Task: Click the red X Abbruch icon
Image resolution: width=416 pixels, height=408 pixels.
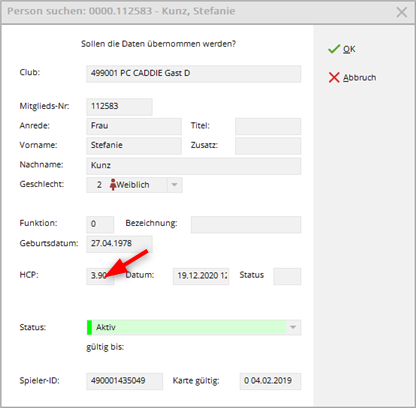Action: pos(334,77)
